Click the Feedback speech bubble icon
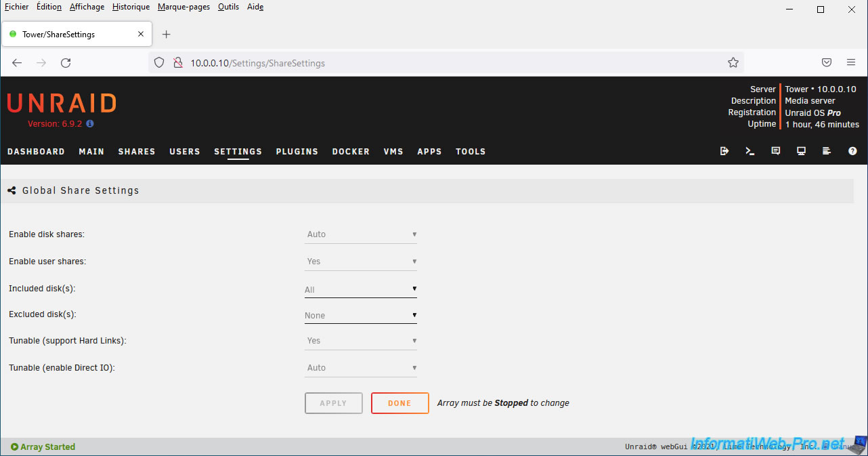This screenshot has width=868, height=456. pos(776,151)
